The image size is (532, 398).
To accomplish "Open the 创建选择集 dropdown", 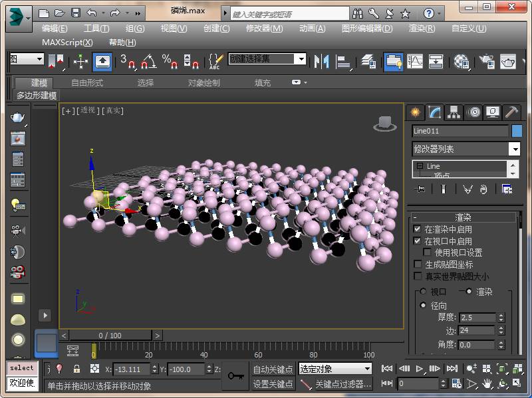I will (x=301, y=59).
